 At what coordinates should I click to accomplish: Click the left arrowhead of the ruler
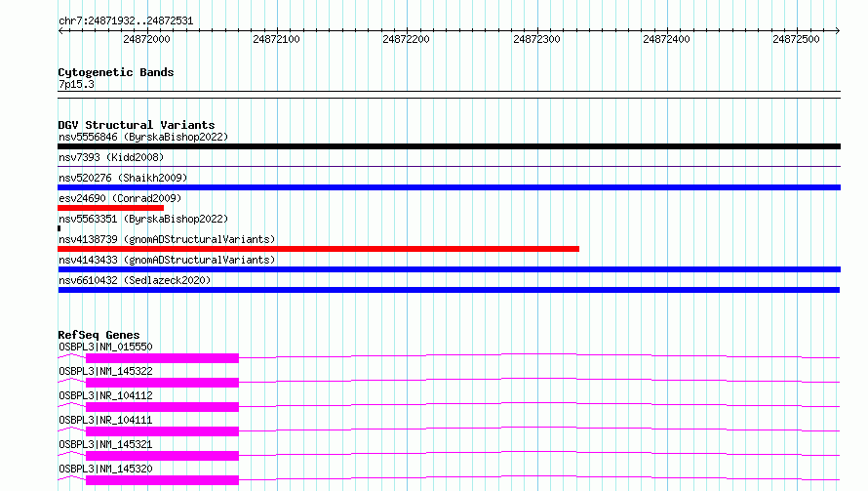tap(60, 31)
